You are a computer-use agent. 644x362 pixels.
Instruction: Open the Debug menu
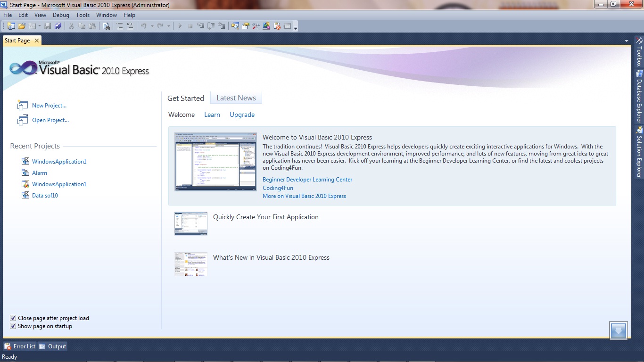point(61,15)
